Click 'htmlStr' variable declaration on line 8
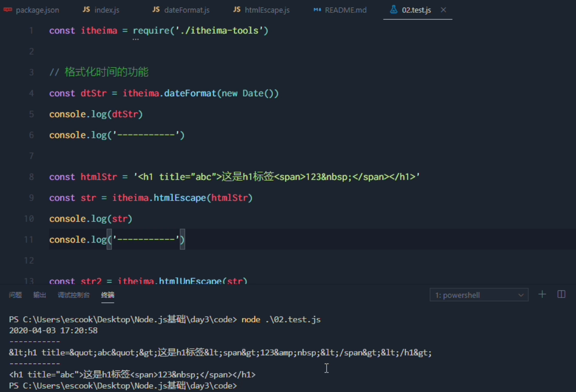 point(99,177)
